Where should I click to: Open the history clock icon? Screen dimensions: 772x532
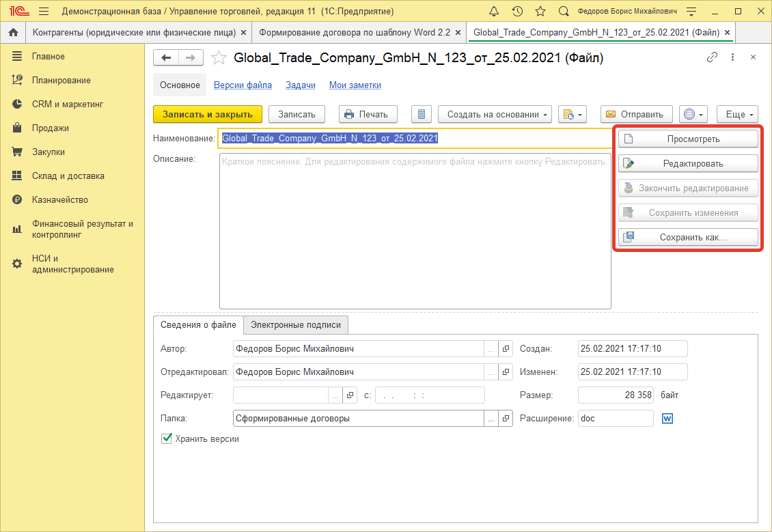[517, 12]
